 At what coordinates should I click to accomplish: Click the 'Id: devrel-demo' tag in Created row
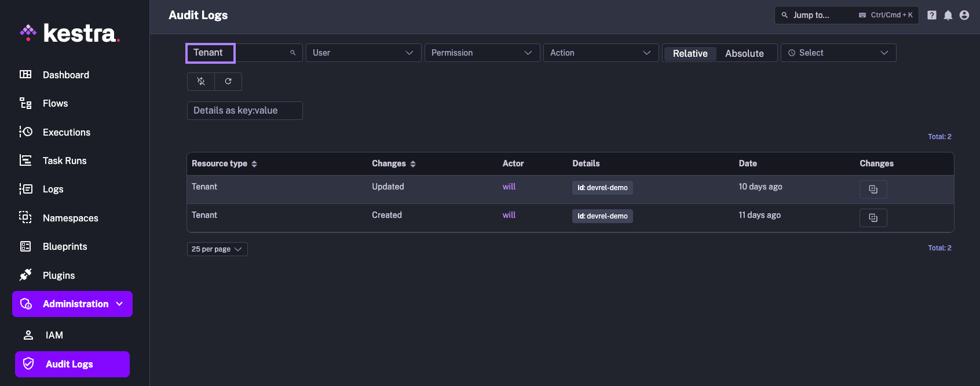point(602,216)
